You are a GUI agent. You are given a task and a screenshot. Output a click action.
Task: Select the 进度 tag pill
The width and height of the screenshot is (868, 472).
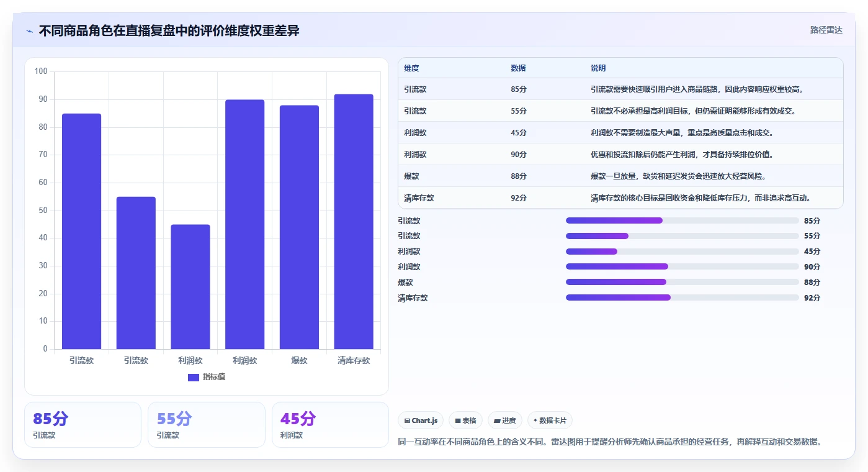click(x=505, y=420)
